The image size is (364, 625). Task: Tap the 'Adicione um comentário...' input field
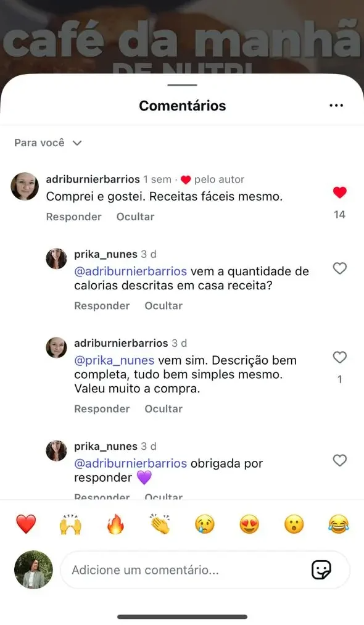pos(205,570)
